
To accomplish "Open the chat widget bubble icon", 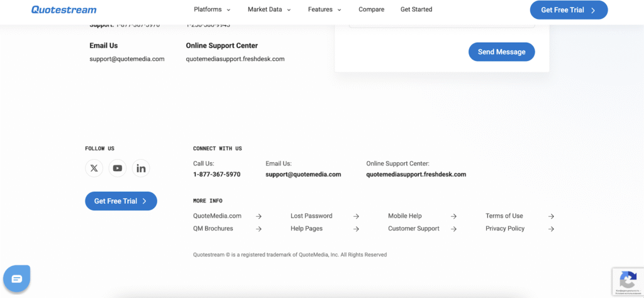I will [x=17, y=279].
